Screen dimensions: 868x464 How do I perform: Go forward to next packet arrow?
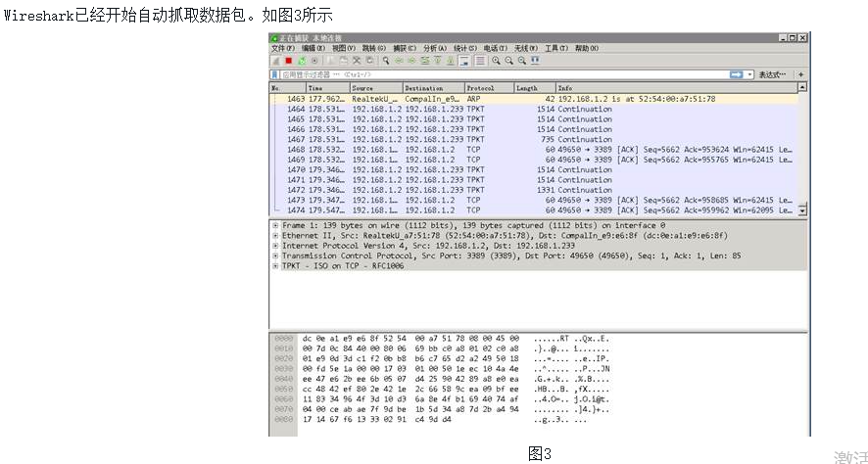(411, 61)
